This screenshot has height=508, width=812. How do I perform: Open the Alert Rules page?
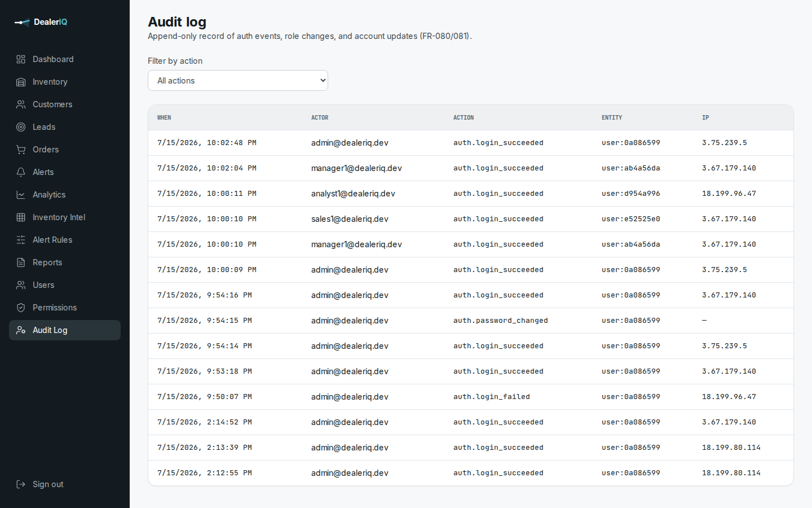(x=65, y=240)
